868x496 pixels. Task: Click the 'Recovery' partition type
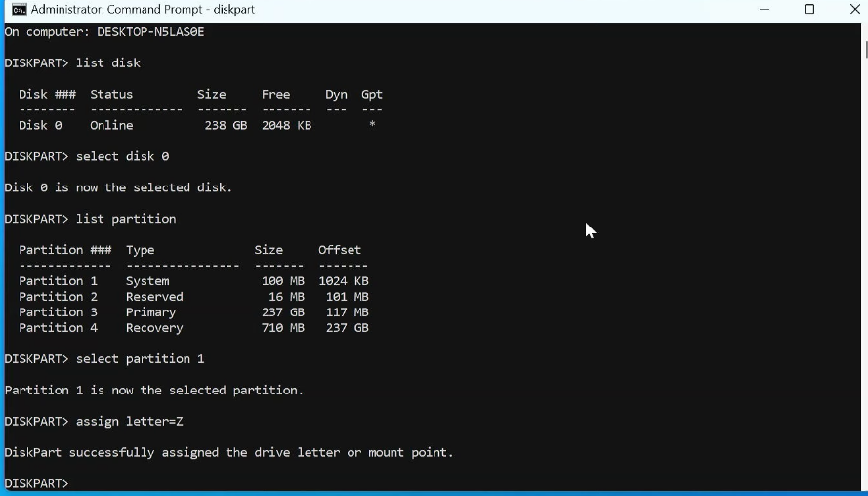point(154,328)
